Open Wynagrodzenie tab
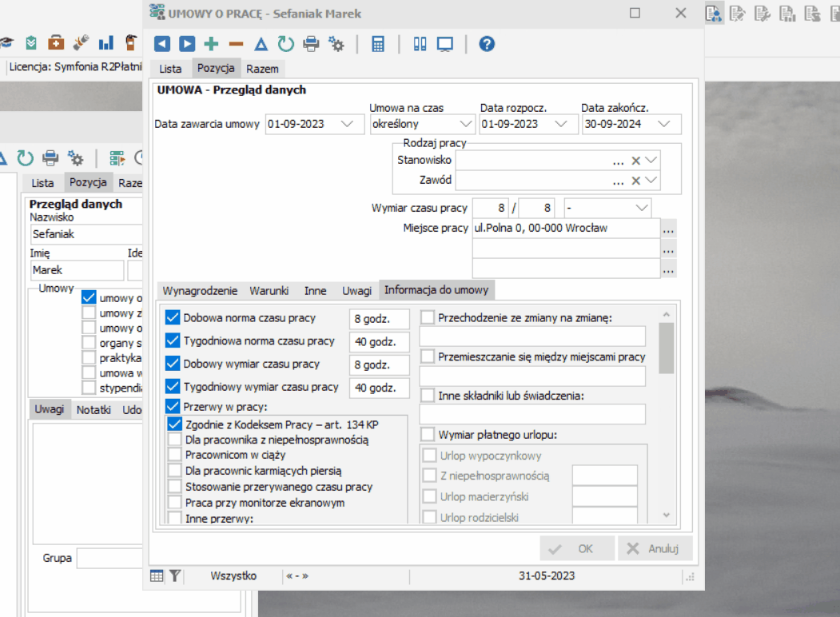Image resolution: width=840 pixels, height=617 pixels. [200, 291]
